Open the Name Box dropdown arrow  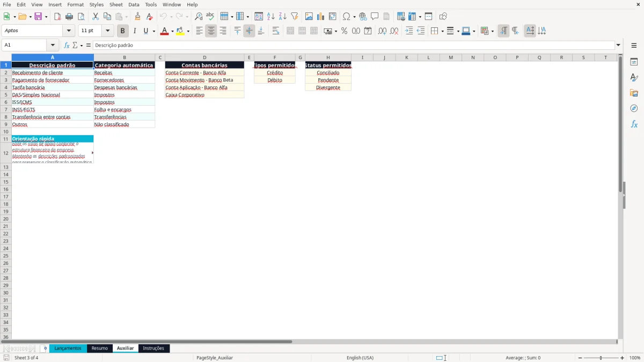point(53,46)
